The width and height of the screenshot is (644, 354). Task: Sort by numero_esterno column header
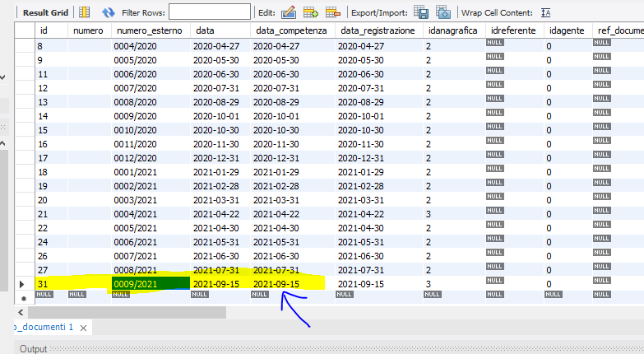tap(151, 30)
